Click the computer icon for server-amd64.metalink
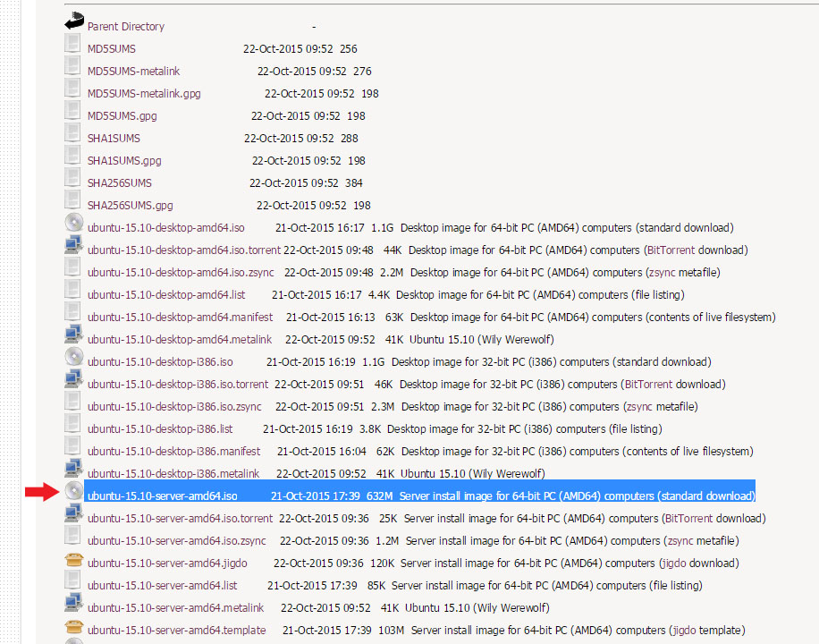Image resolution: width=819 pixels, height=644 pixels. pos(74,603)
